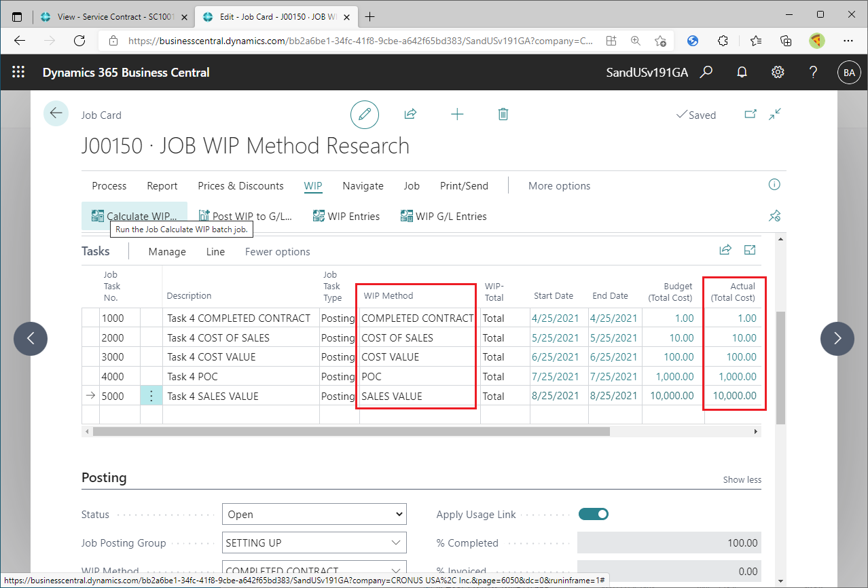Open the Navigate menu
The image size is (868, 588).
pos(363,185)
